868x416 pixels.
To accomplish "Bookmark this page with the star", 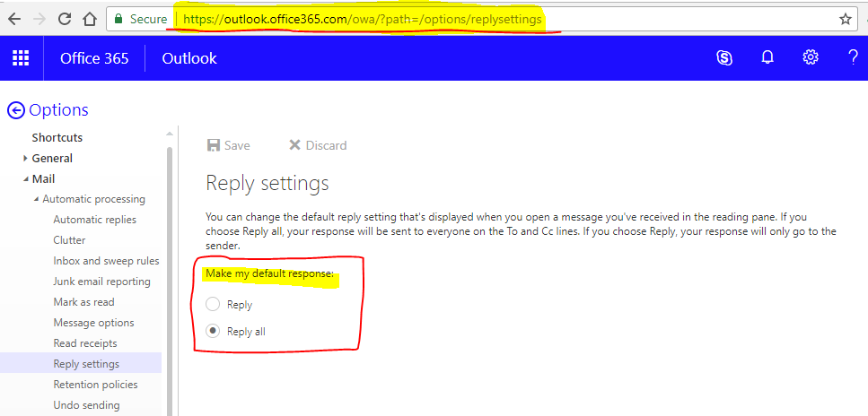I will (x=846, y=20).
